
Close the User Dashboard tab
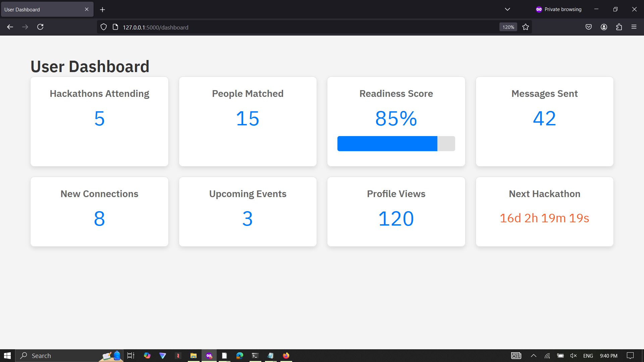[87, 9]
